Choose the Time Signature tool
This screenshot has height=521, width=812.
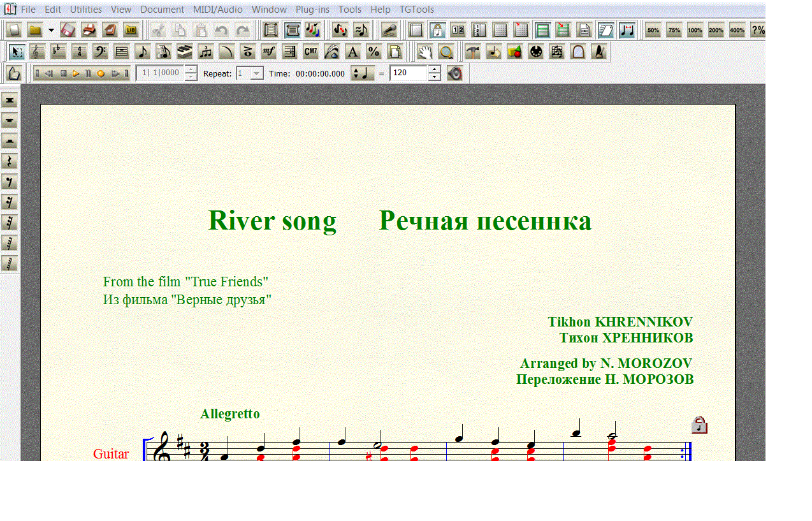coord(80,52)
